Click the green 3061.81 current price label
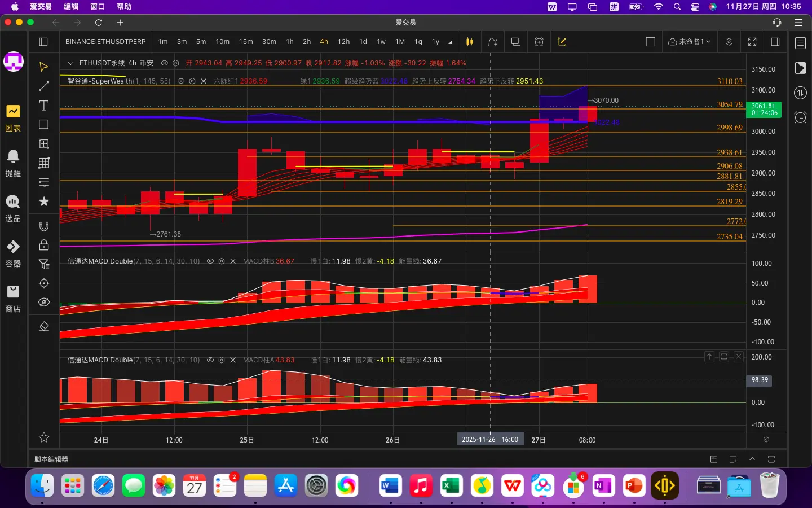The image size is (812, 508). (x=764, y=110)
